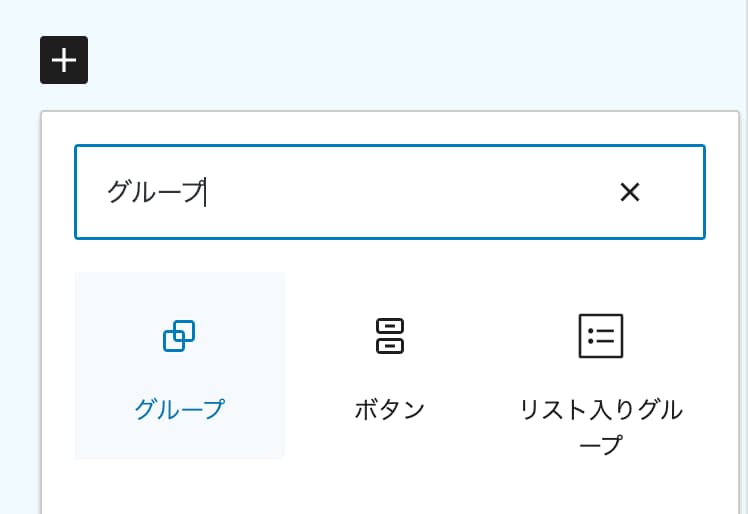Insert block via the blue グループ label
The image size is (748, 514).
pyautogui.click(x=179, y=409)
